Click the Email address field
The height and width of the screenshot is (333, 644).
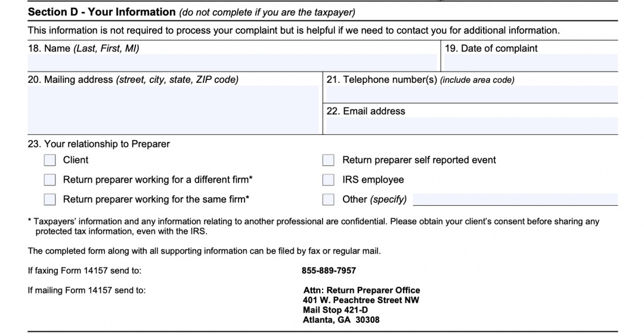[x=471, y=125]
